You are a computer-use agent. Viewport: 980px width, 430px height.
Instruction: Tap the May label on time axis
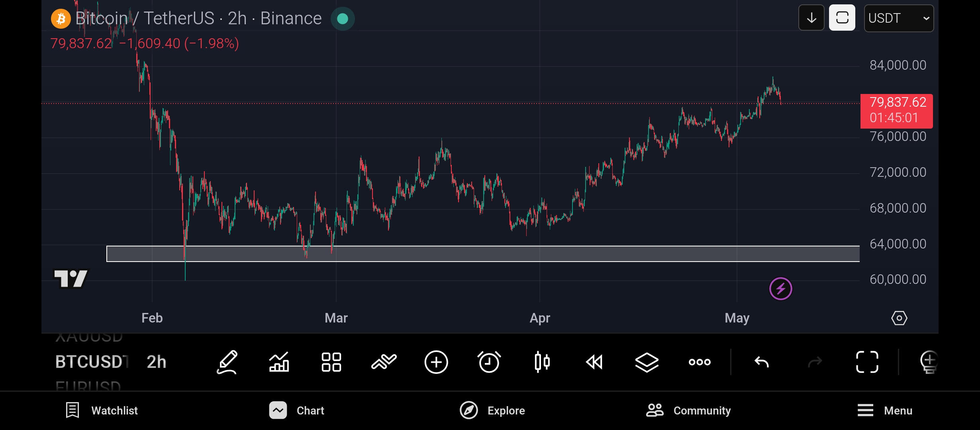737,318
